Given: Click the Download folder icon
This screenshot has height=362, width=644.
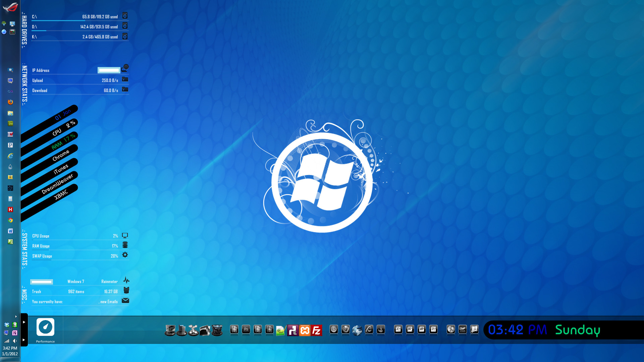Looking at the screenshot, I should (125, 89).
